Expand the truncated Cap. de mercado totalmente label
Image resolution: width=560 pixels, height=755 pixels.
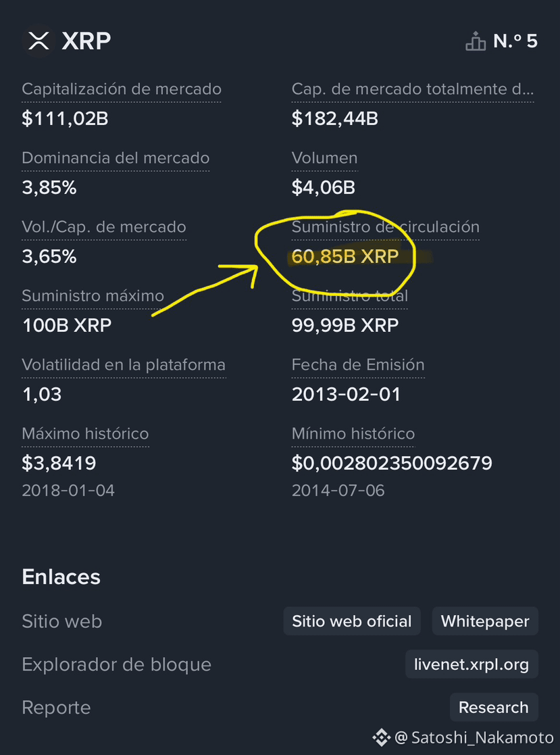click(412, 89)
